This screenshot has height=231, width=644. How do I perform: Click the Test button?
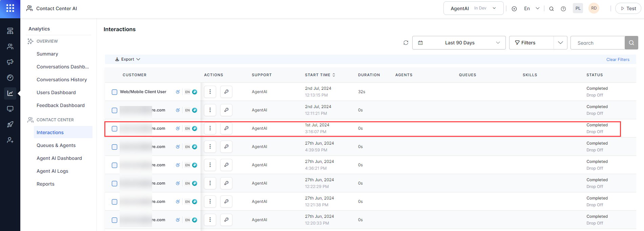(x=628, y=8)
